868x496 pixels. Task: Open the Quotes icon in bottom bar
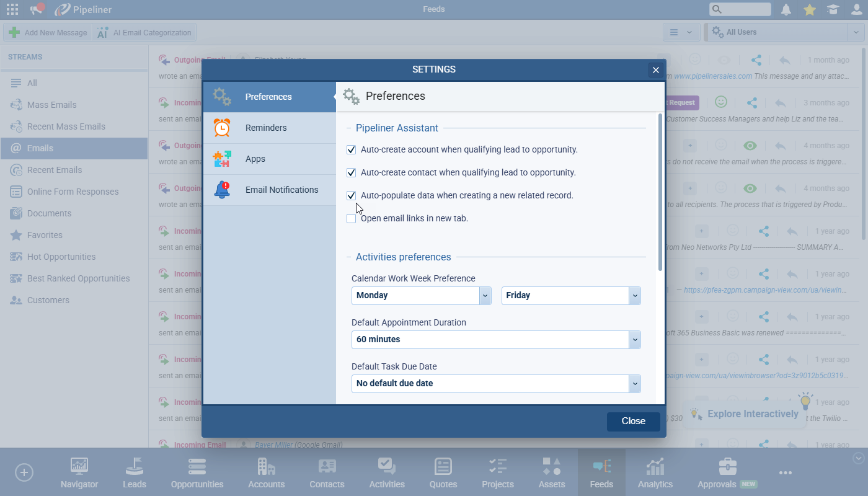coord(443,467)
